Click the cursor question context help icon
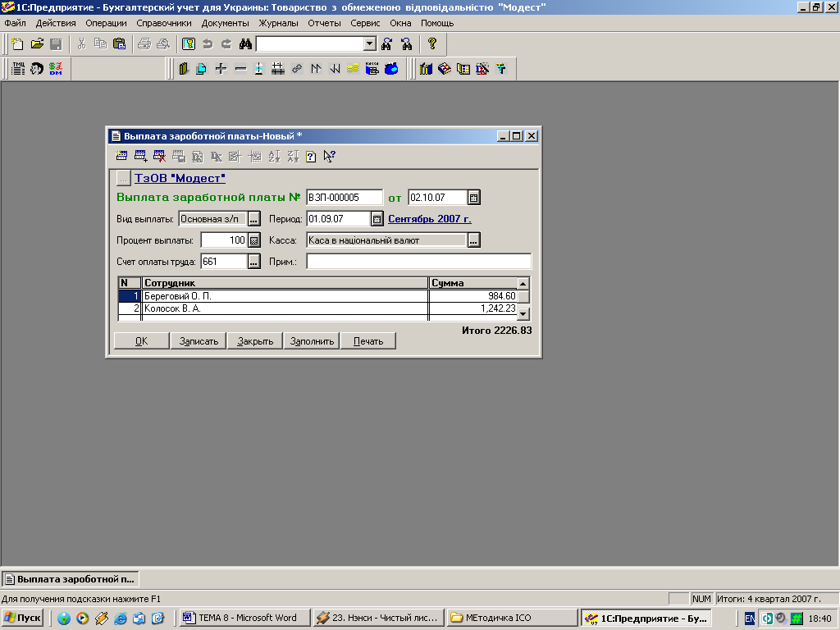The image size is (840, 630). (x=330, y=157)
